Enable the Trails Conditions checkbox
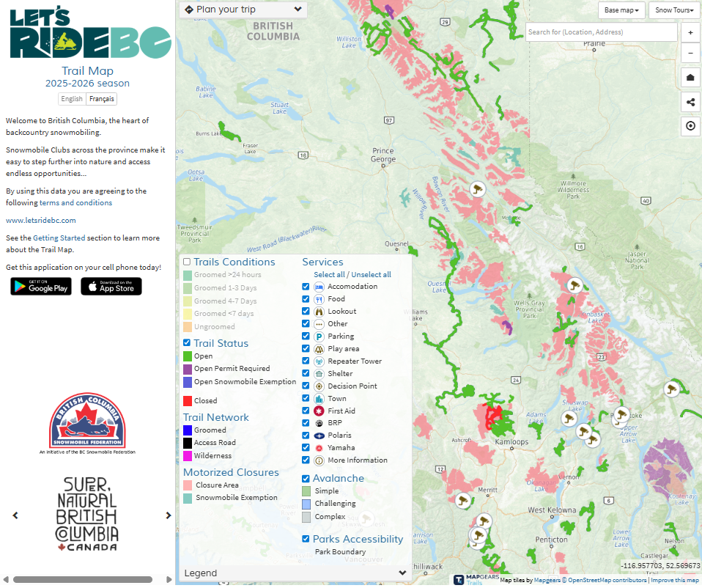 click(187, 262)
